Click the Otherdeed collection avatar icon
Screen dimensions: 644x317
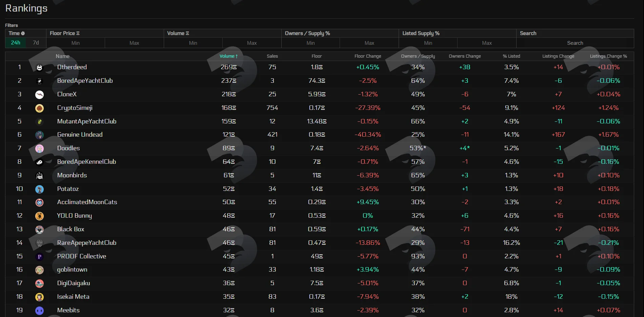[x=40, y=68]
